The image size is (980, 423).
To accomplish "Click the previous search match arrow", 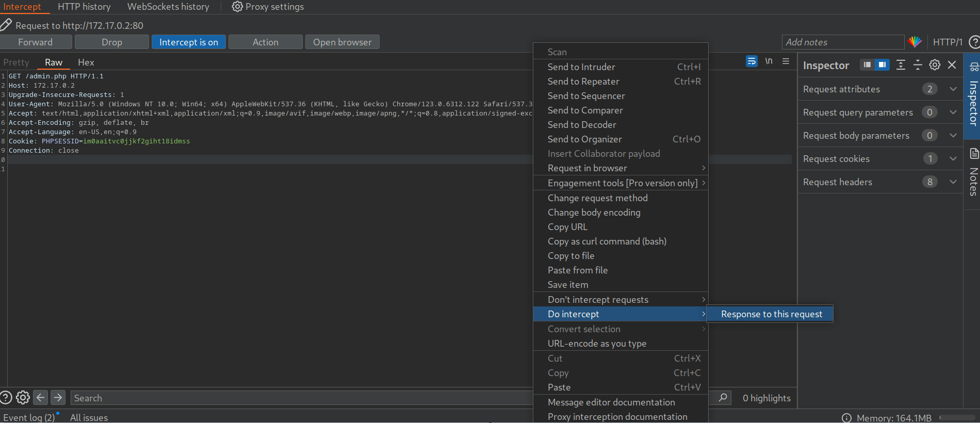I will pos(41,398).
